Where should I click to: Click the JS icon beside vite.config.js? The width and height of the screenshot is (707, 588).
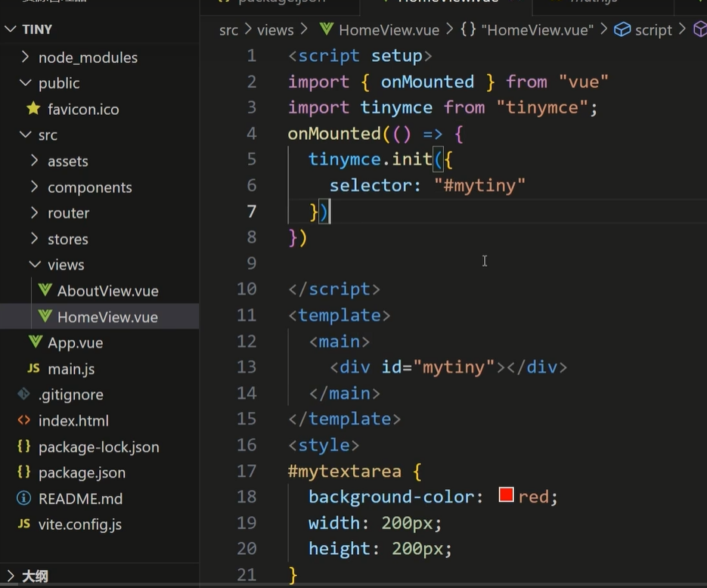[x=24, y=524]
